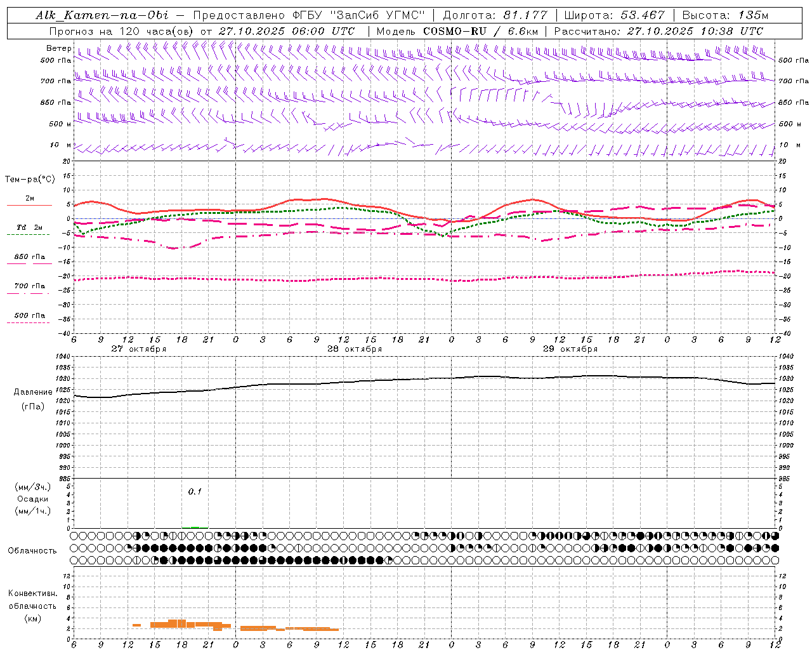Click the red 2м legend line sample
The image size is (812, 650).
tap(29, 205)
